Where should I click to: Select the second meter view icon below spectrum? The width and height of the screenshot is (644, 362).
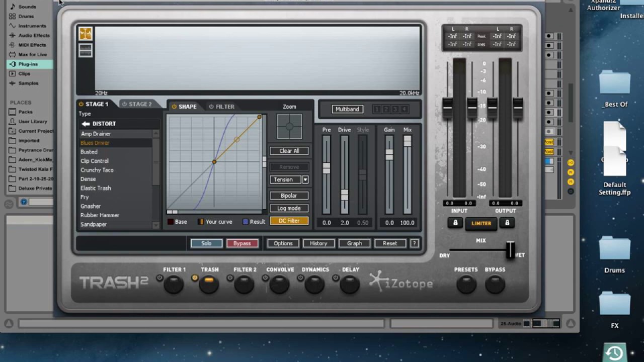86,50
